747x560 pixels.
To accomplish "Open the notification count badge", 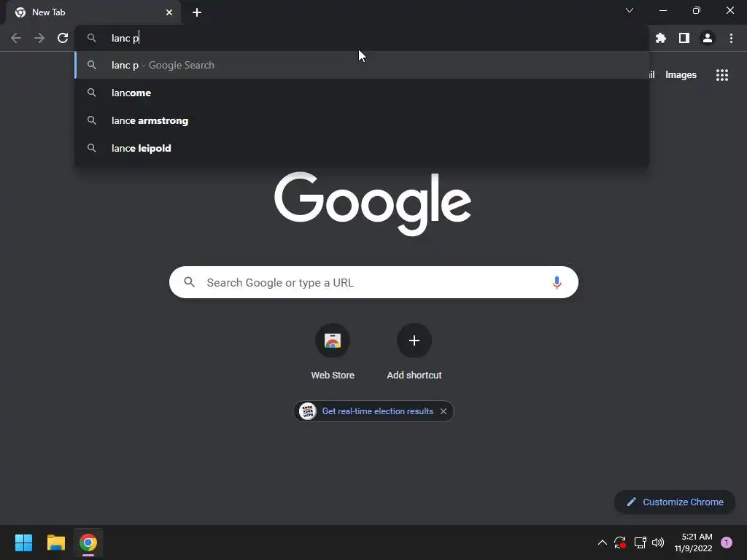I will coord(727,542).
